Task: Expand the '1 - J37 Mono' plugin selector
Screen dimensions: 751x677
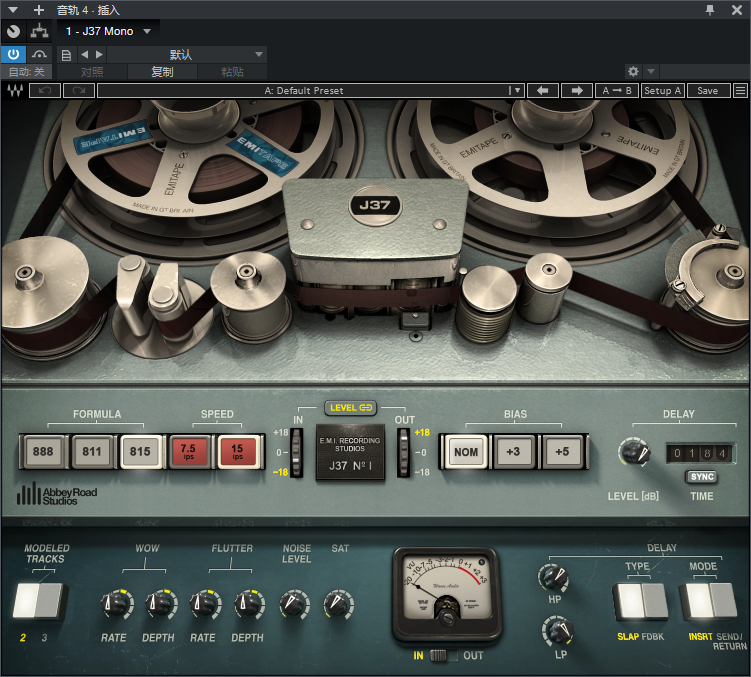Action: pyautogui.click(x=108, y=31)
